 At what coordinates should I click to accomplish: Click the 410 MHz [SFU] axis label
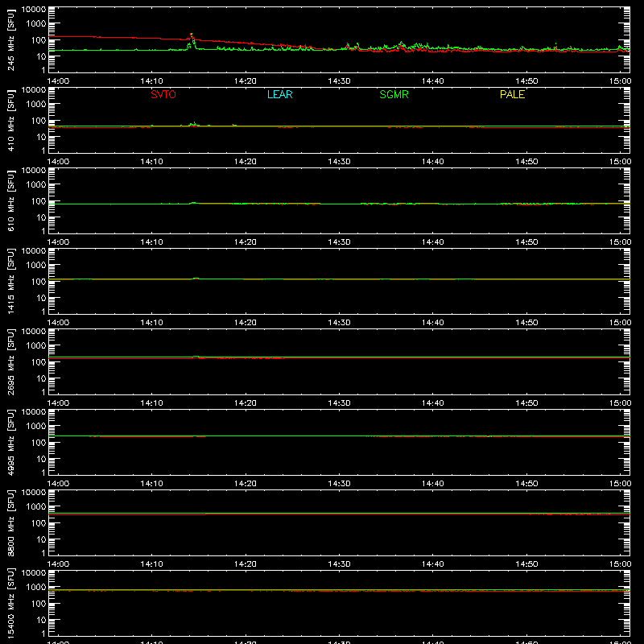tap(10, 121)
